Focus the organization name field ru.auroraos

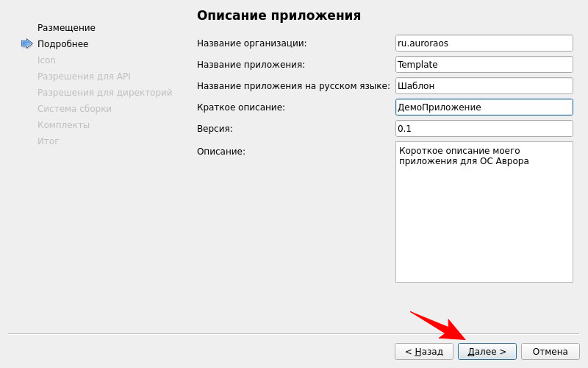pyautogui.click(x=484, y=43)
